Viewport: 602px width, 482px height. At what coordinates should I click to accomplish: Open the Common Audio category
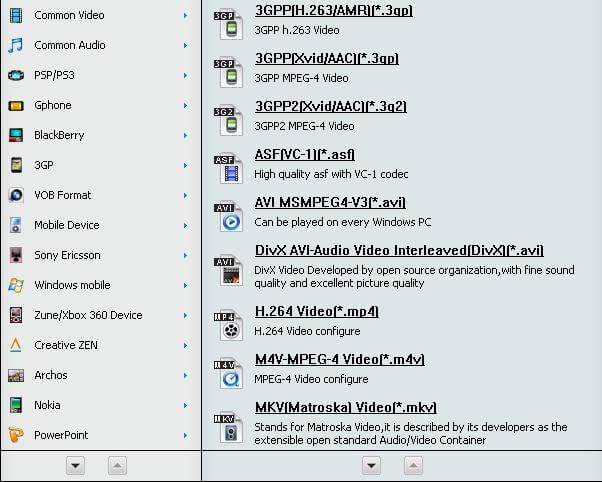pyautogui.click(x=70, y=45)
